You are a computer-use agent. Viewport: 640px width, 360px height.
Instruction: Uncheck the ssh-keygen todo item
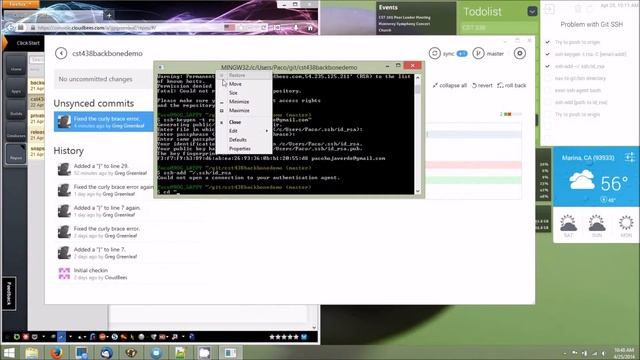click(x=548, y=54)
